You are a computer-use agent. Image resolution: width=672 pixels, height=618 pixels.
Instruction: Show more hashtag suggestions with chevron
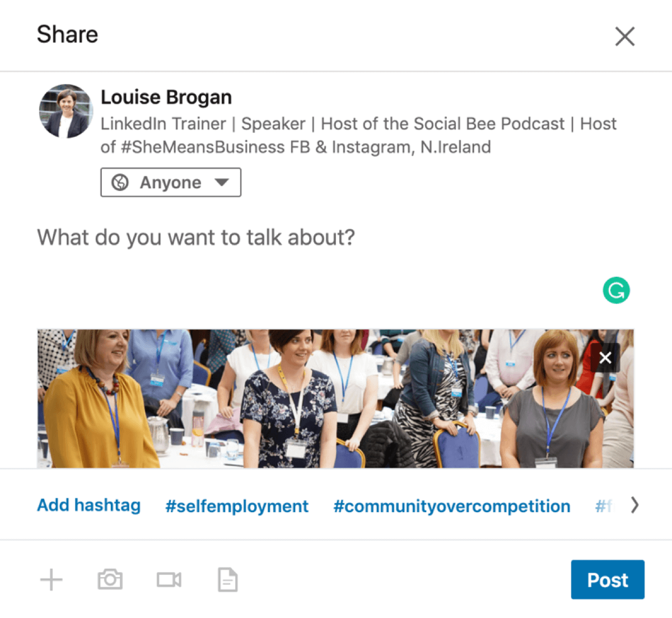tap(634, 505)
